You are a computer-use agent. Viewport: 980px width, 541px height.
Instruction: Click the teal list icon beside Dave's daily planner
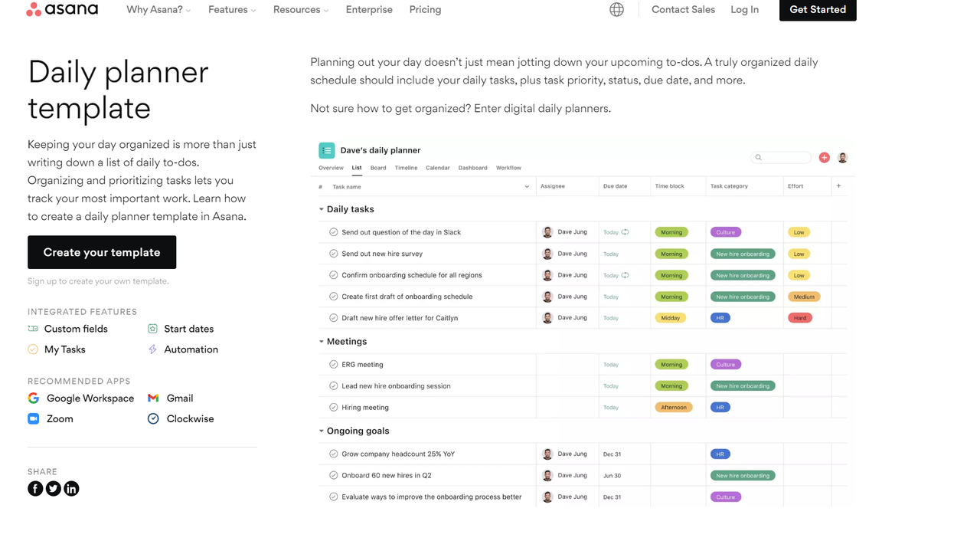point(327,150)
